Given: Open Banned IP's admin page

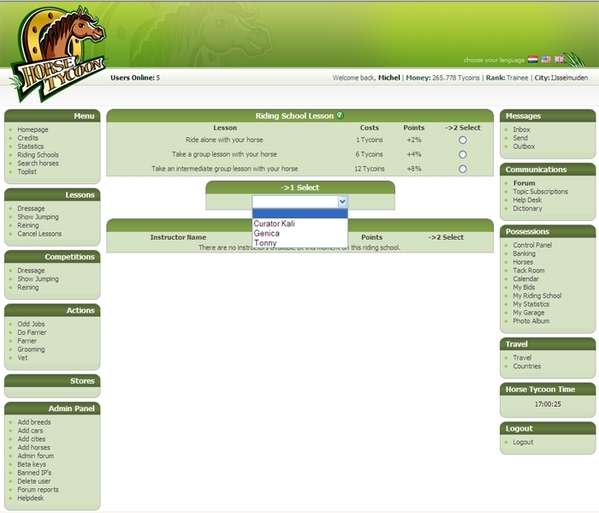Looking at the screenshot, I should pos(34,473).
